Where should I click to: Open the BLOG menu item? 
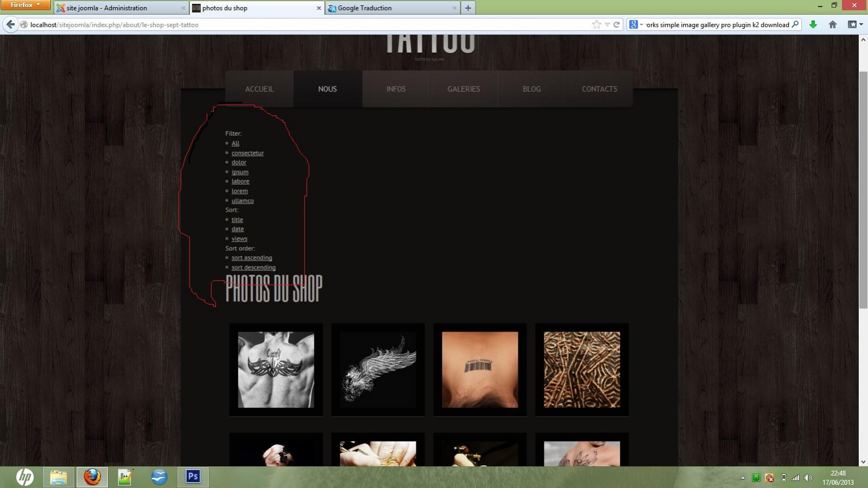click(531, 89)
